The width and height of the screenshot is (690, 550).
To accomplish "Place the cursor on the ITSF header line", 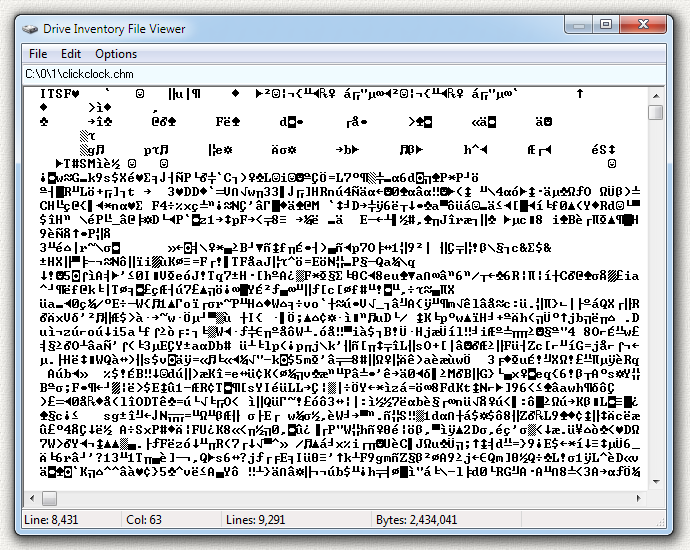I will coord(60,94).
